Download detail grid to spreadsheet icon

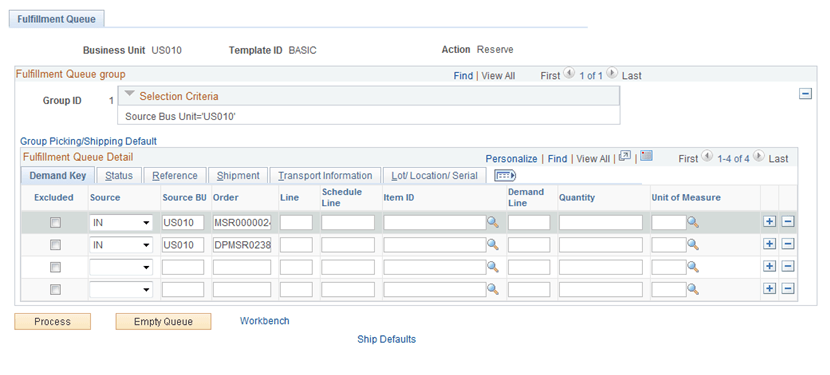click(x=646, y=156)
